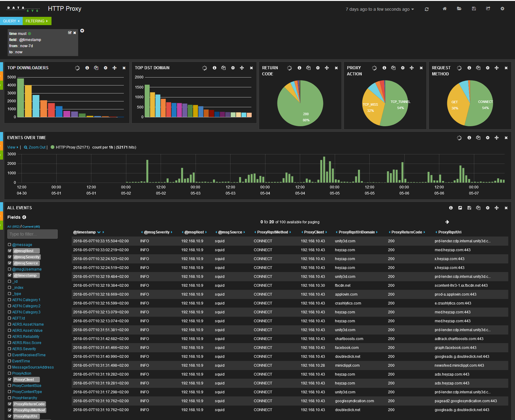Show Current (46) fields list
Viewport: 515px width, 420px height.
click(31, 227)
